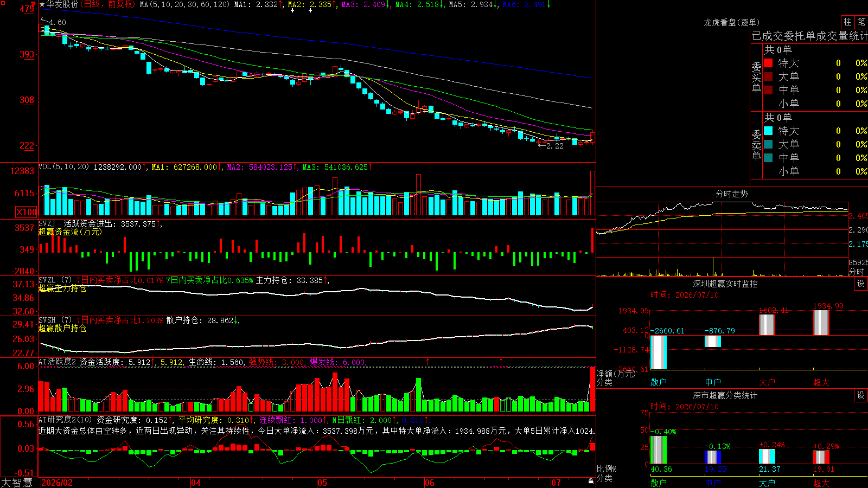The image size is (868, 488).
Task: Click the AI活跃度2 indicator name
Action: coord(58,362)
